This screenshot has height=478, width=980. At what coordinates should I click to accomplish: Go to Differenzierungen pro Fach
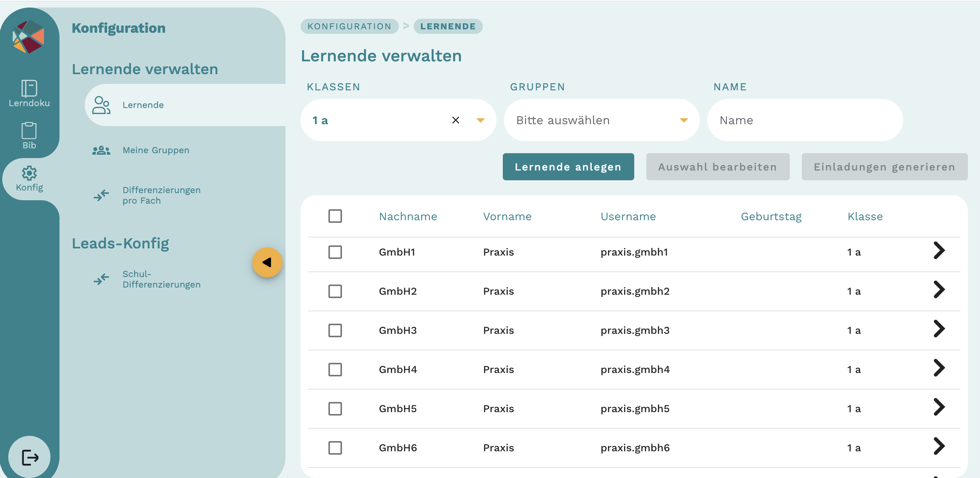point(161,195)
